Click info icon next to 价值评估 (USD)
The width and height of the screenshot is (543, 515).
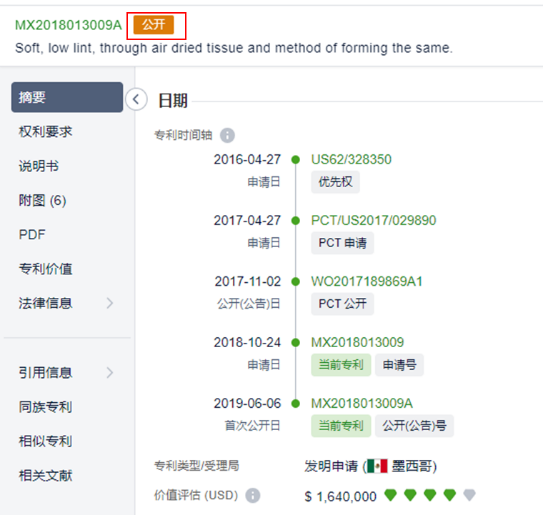pos(253,496)
